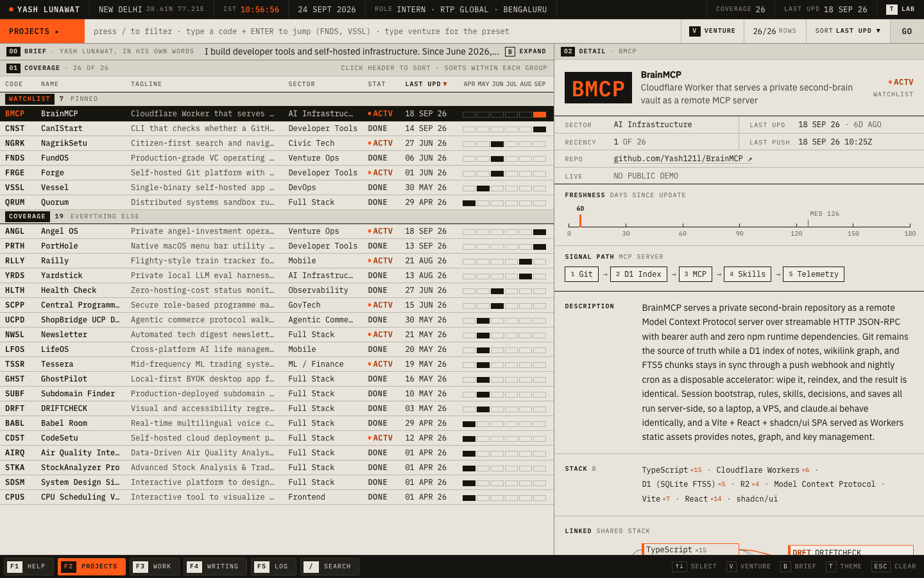The width and height of the screenshot is (924, 578).
Task: Click the GO button
Action: click(907, 31)
